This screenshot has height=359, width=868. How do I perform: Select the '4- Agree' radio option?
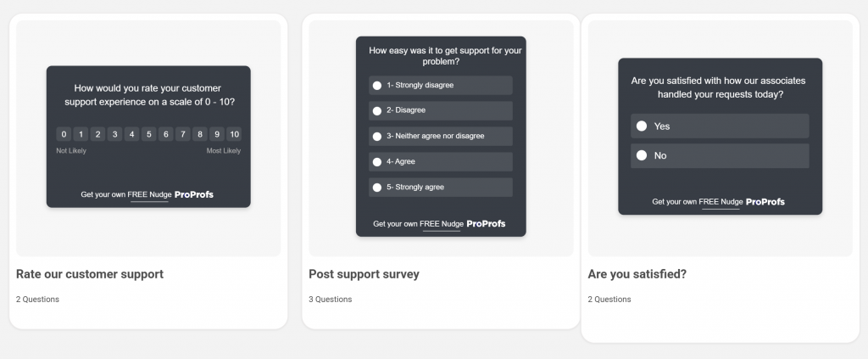pos(376,162)
